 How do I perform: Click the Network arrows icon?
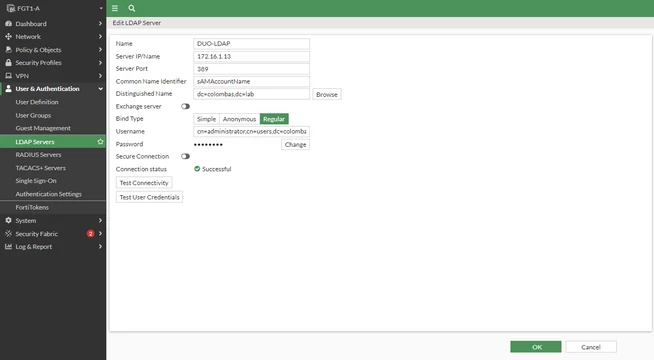point(8,37)
